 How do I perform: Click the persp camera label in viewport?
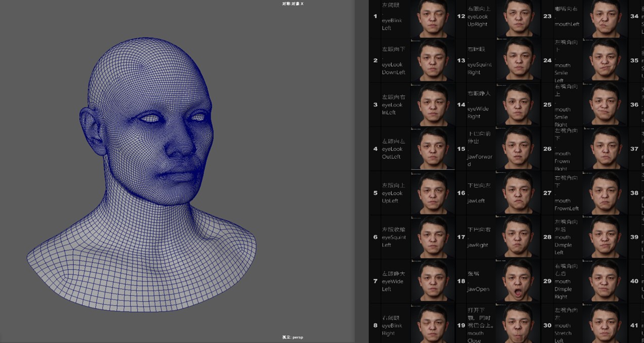click(292, 337)
